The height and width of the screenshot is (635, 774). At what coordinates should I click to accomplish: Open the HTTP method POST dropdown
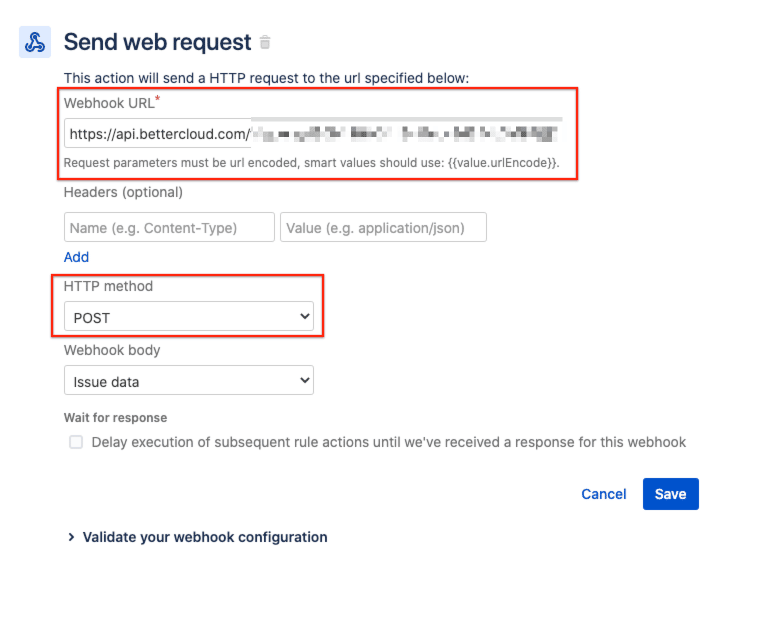(189, 316)
